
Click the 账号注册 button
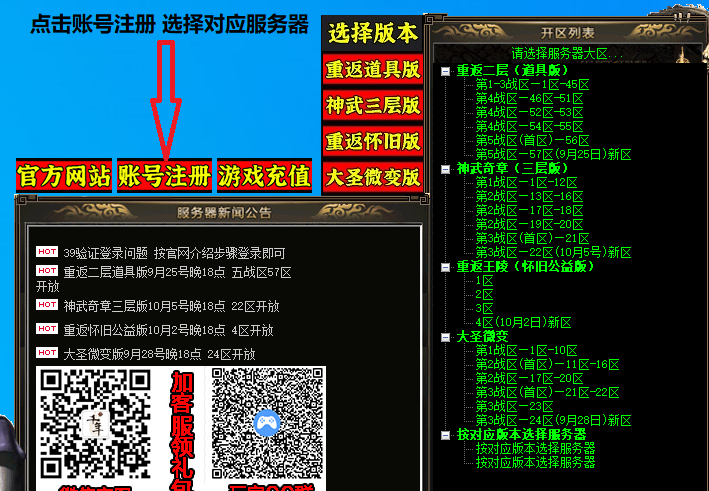tap(165, 176)
